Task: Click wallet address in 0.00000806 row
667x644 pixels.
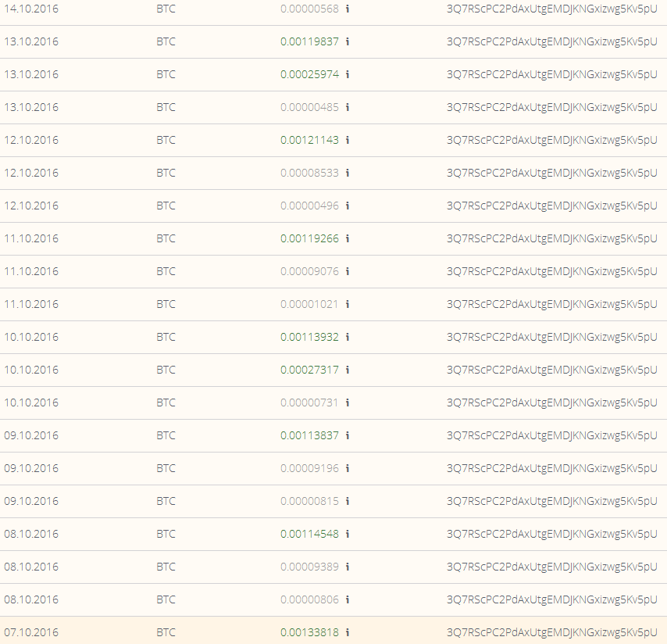Action: (x=551, y=599)
